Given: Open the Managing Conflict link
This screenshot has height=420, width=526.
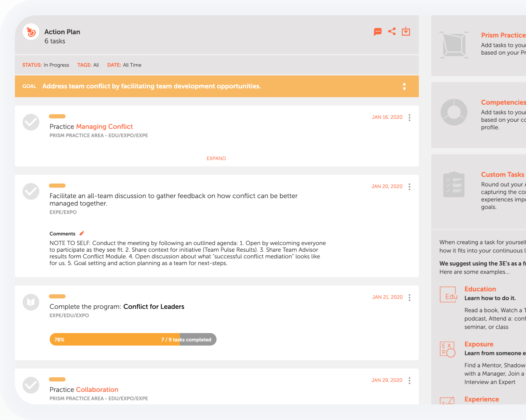Looking at the screenshot, I should pos(104,127).
